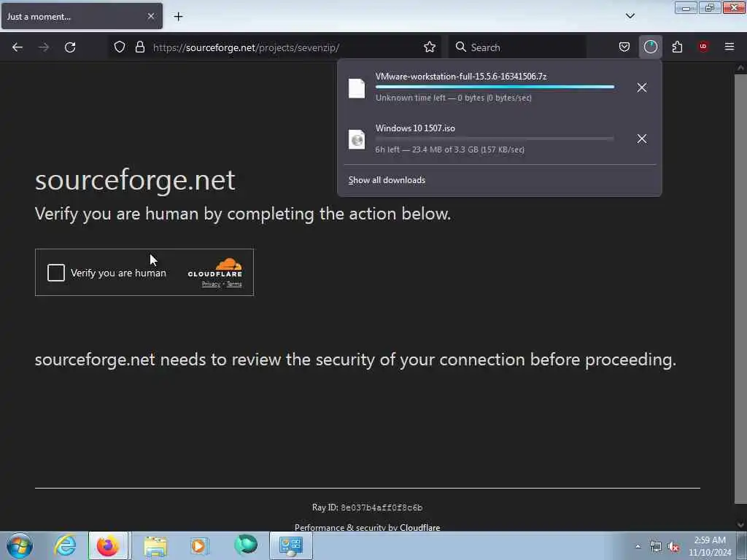
Task: Click the VMware download progress bar
Action: point(495,87)
